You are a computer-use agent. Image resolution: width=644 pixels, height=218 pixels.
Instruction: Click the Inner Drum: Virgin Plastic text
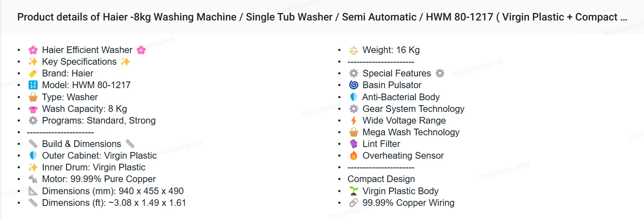point(94,167)
